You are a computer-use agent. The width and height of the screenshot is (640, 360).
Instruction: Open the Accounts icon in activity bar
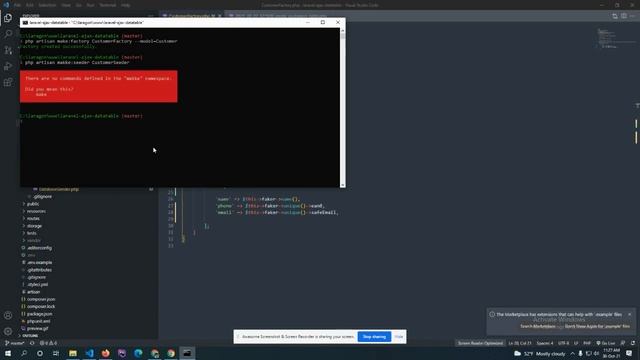click(8, 316)
